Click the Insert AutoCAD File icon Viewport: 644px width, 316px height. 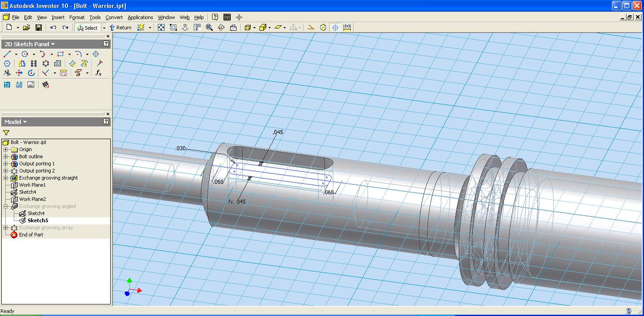[7, 84]
